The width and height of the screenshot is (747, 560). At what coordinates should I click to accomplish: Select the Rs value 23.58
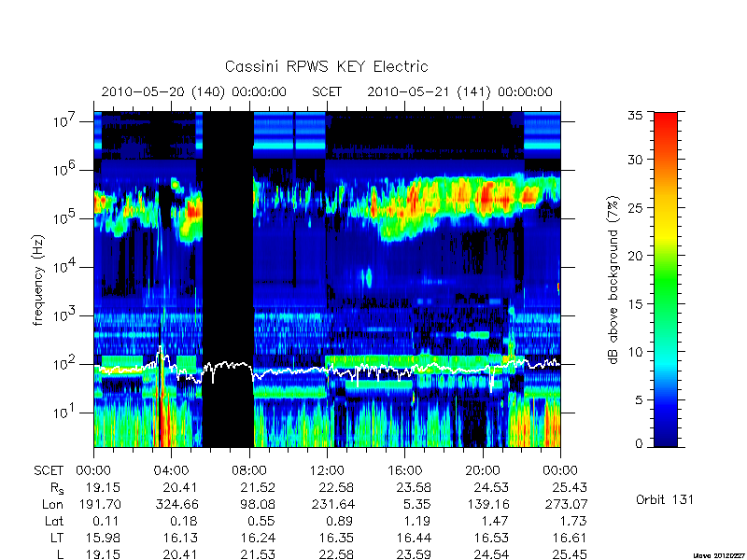(414, 487)
